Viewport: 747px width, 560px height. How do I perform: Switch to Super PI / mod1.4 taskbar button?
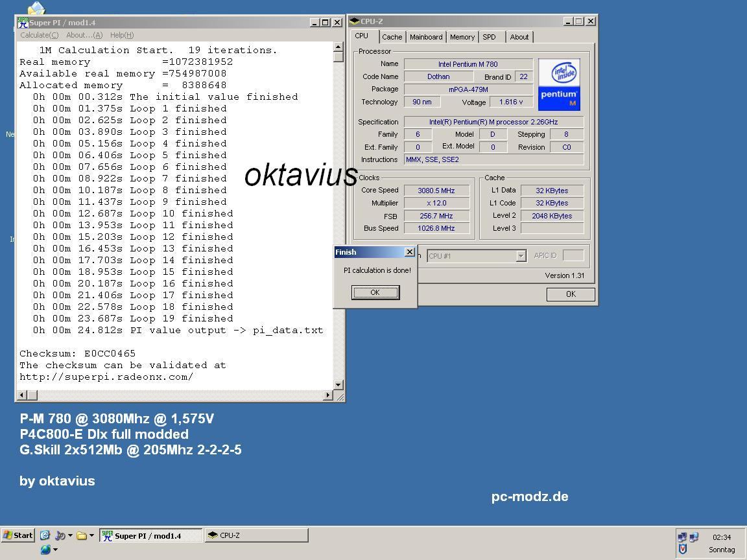[x=151, y=536]
